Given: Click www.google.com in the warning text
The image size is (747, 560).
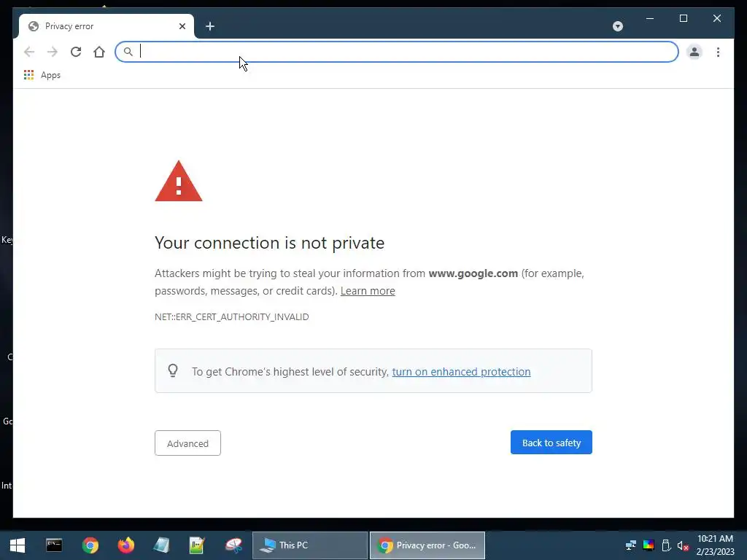Looking at the screenshot, I should pyautogui.click(x=473, y=274).
